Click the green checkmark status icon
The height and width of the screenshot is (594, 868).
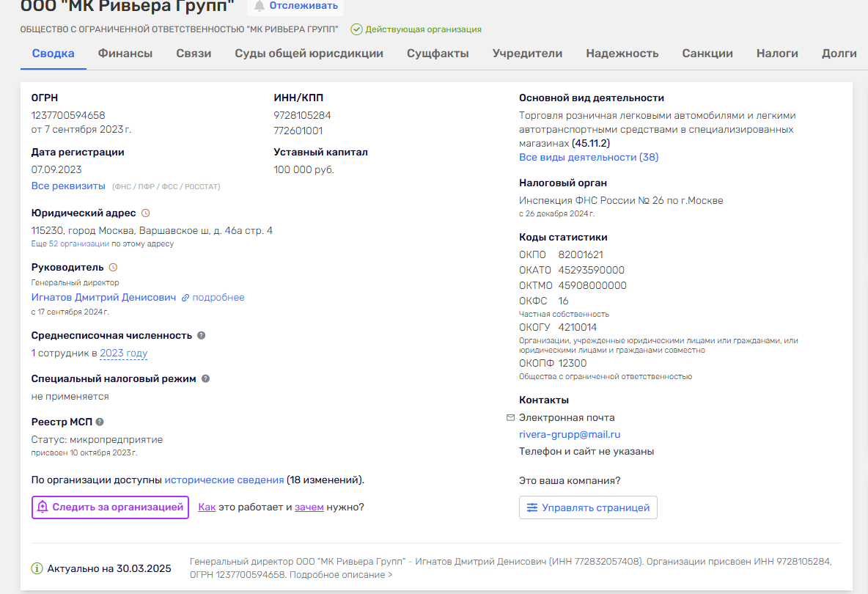point(356,29)
